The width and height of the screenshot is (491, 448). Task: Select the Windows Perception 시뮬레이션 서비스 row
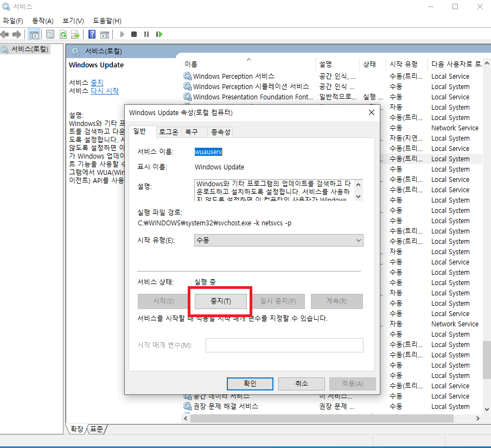[333, 86]
